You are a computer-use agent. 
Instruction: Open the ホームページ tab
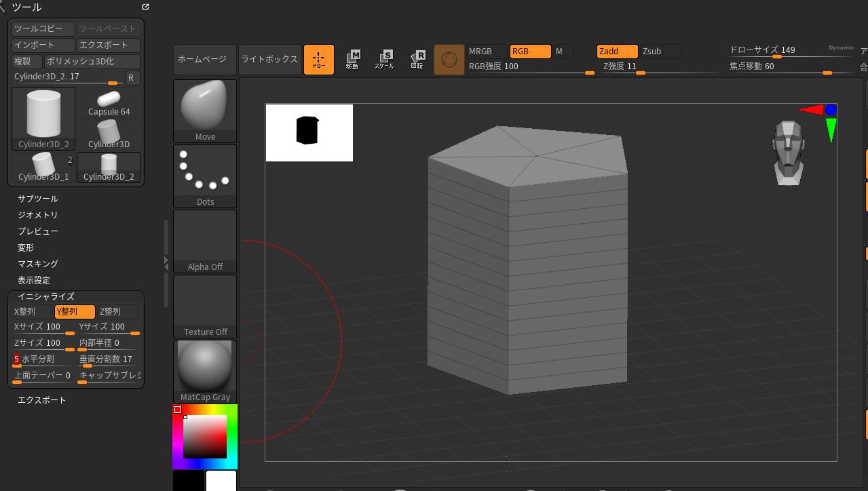pos(203,60)
